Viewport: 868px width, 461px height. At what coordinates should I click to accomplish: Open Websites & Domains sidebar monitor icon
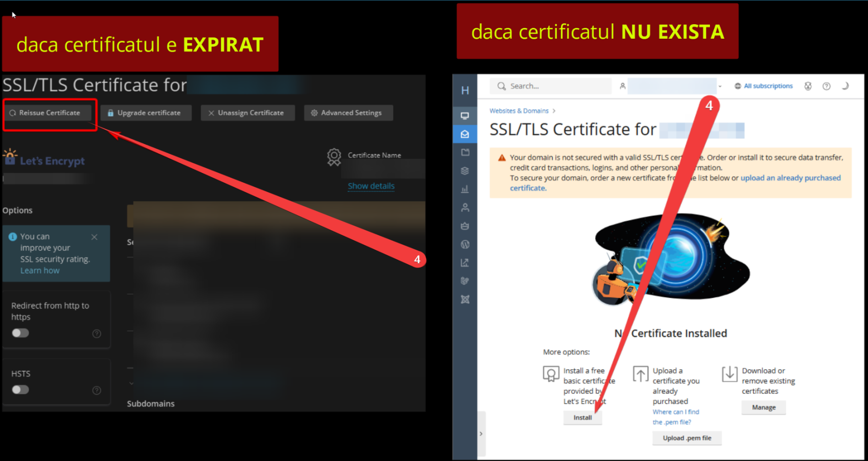point(465,116)
